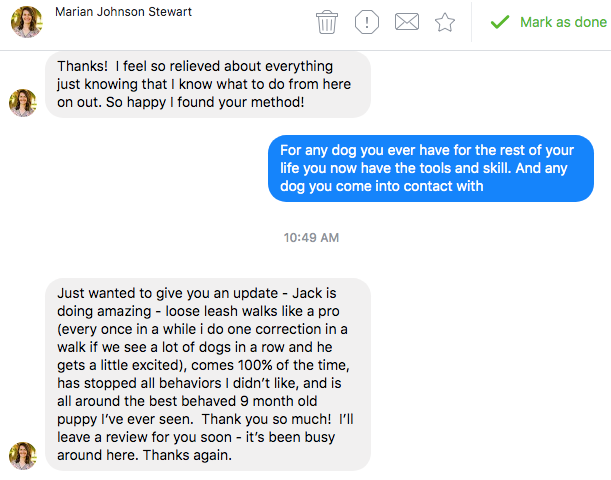Click text 'Thank you so much!' in message

pyautogui.click(x=266, y=419)
